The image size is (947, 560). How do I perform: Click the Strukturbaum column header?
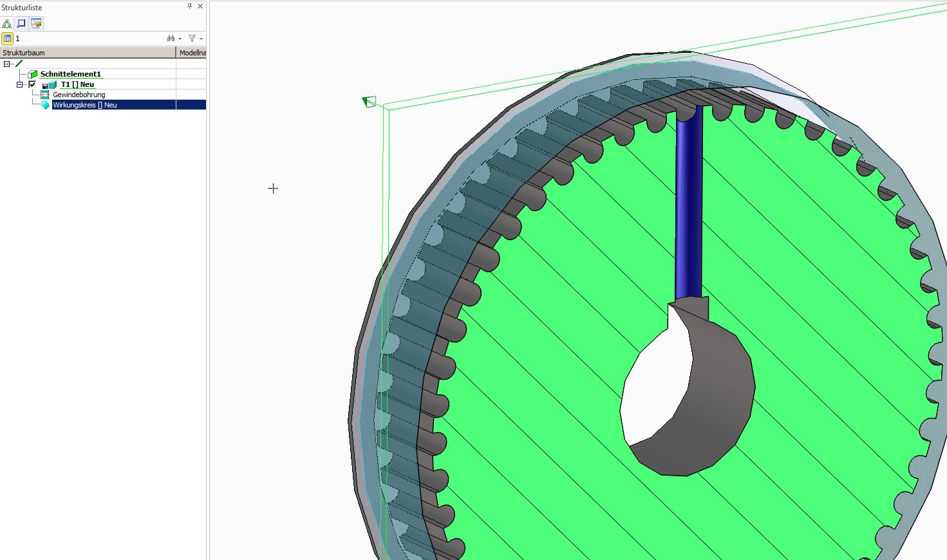coord(88,53)
